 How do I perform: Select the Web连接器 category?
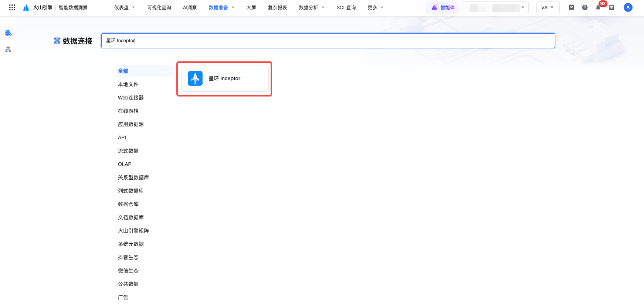click(x=131, y=98)
